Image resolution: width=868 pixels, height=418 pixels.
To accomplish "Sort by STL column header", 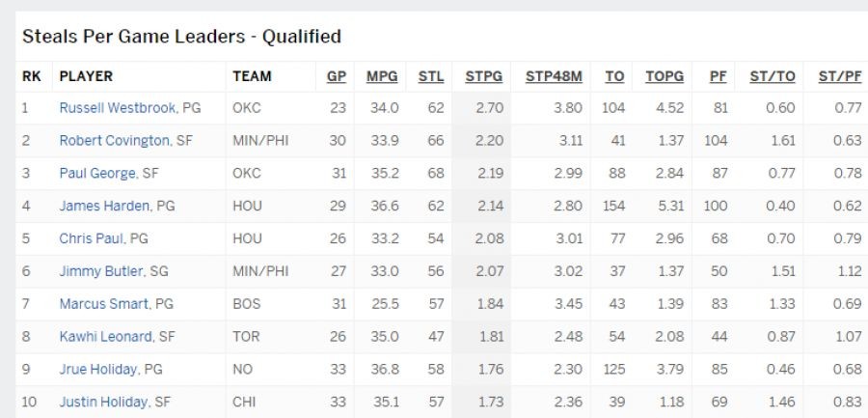I will (x=431, y=76).
